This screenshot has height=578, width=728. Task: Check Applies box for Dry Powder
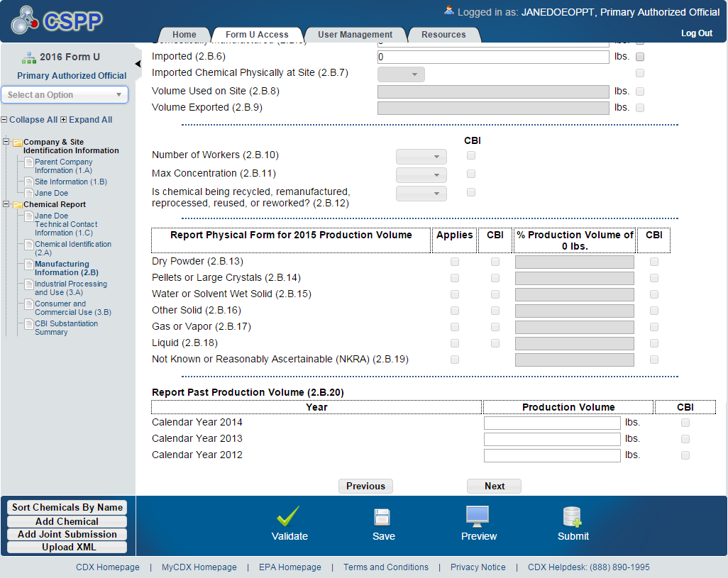[x=455, y=262]
